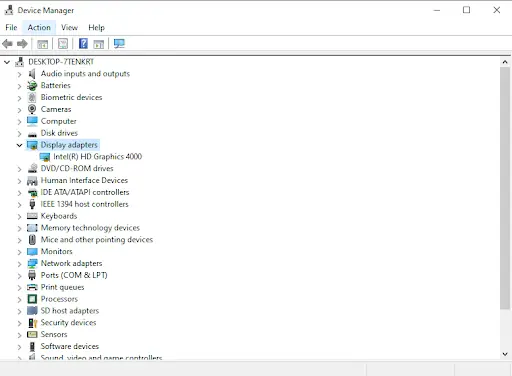Click the Audio inputs and outputs speaker icon
The image size is (512, 376).
[32, 74]
